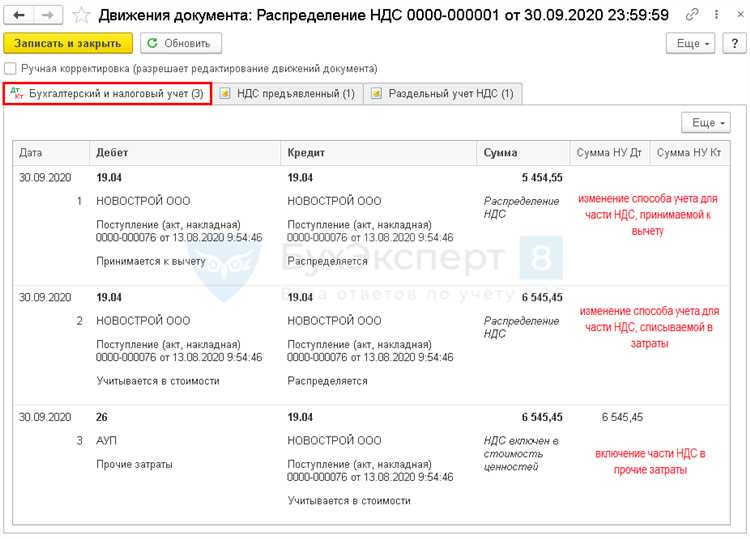
Task: Click the row number 1 cell
Action: pos(79,201)
